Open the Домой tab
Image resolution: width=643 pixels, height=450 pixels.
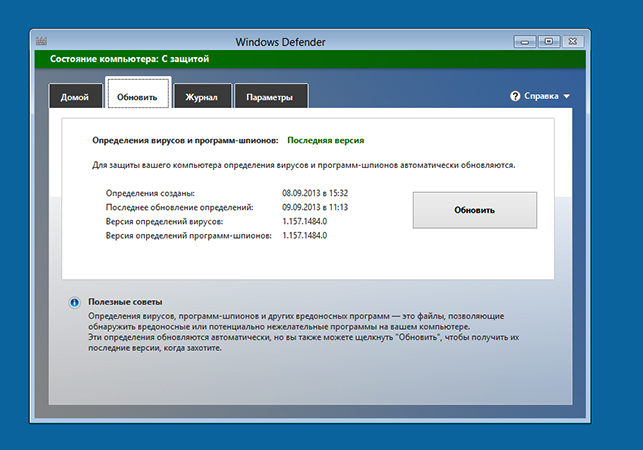click(75, 97)
